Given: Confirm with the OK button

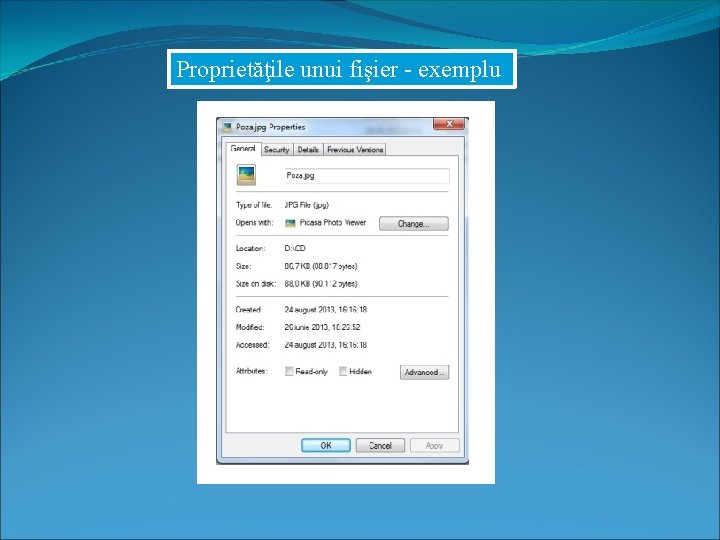Looking at the screenshot, I should click(326, 445).
